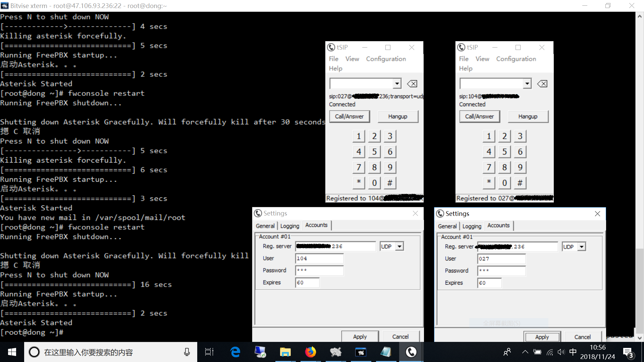The height and width of the screenshot is (362, 644).
Task: Open Configuration menu in left tSIP window
Action: point(386,59)
